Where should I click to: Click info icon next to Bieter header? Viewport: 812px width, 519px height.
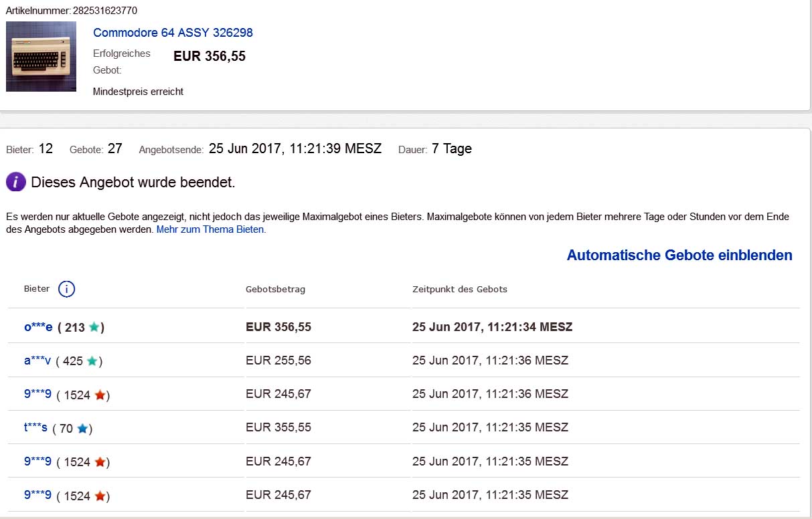(x=66, y=289)
